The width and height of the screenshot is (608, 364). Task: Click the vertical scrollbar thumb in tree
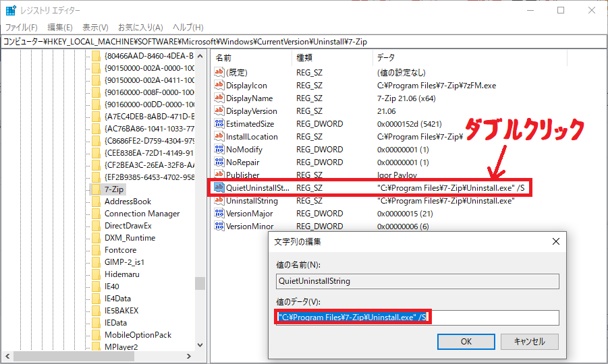(200, 284)
